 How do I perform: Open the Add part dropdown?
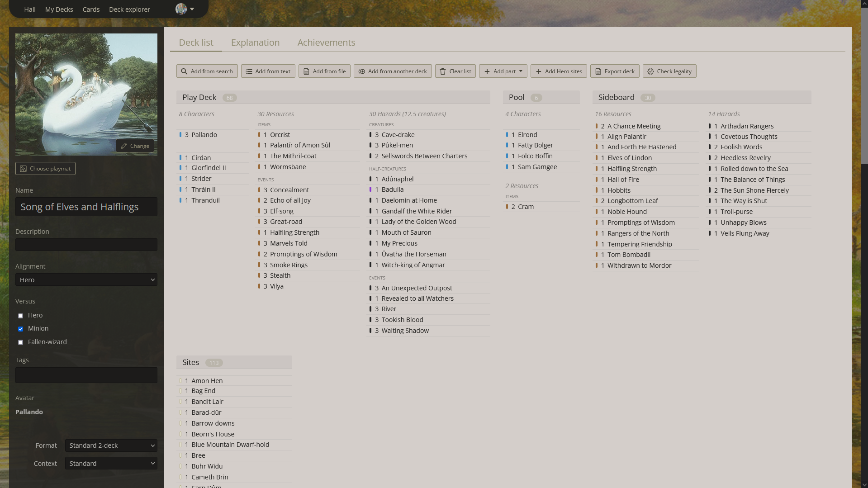(503, 71)
